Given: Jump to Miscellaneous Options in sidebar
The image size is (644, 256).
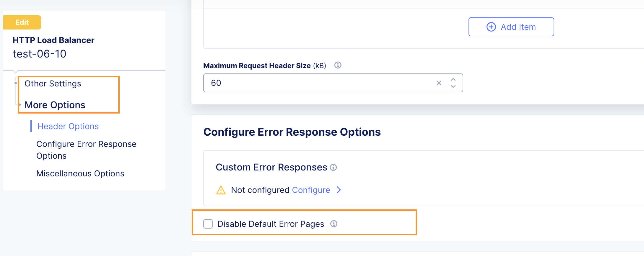Looking at the screenshot, I should [x=80, y=173].
